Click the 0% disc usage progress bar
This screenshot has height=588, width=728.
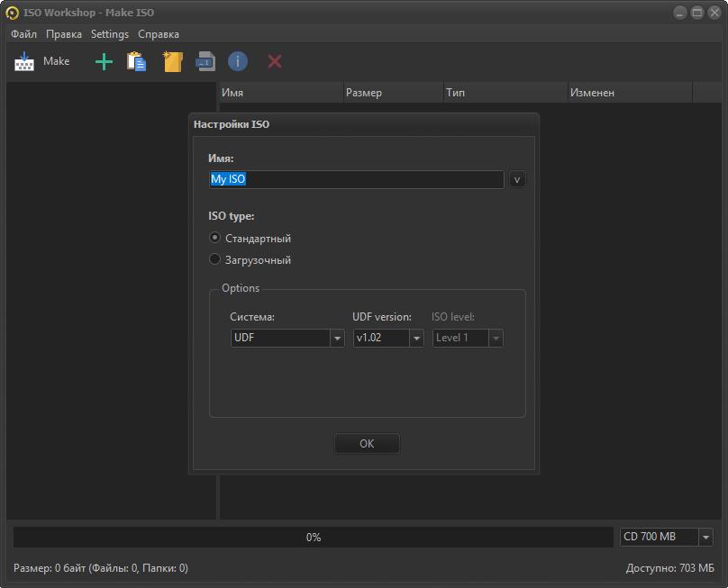coord(313,537)
